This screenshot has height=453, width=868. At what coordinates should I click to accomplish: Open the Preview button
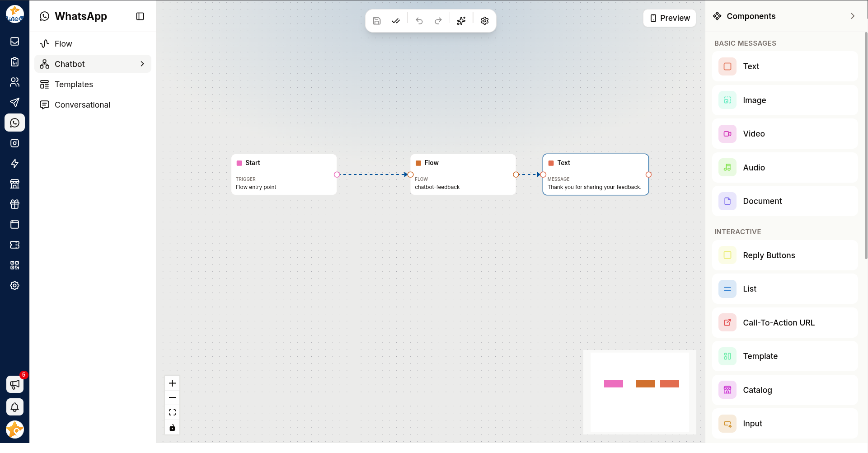(x=670, y=18)
